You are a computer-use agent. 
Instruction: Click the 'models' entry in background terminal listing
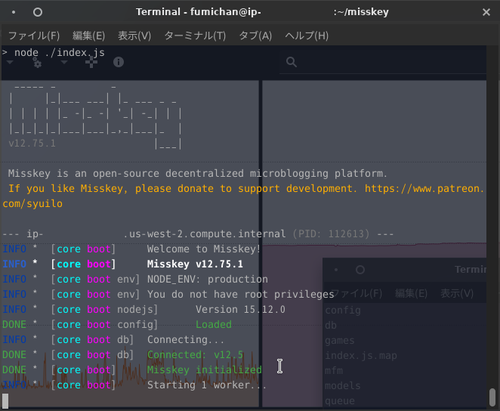tap(343, 386)
